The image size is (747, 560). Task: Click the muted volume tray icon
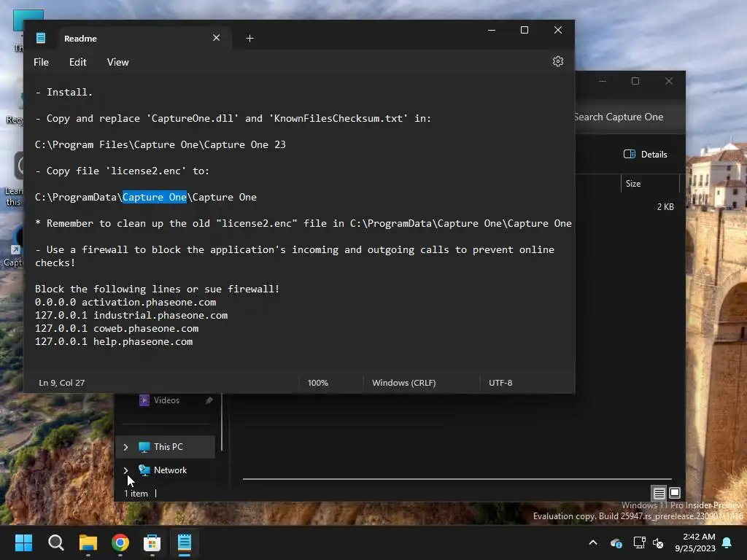point(658,542)
